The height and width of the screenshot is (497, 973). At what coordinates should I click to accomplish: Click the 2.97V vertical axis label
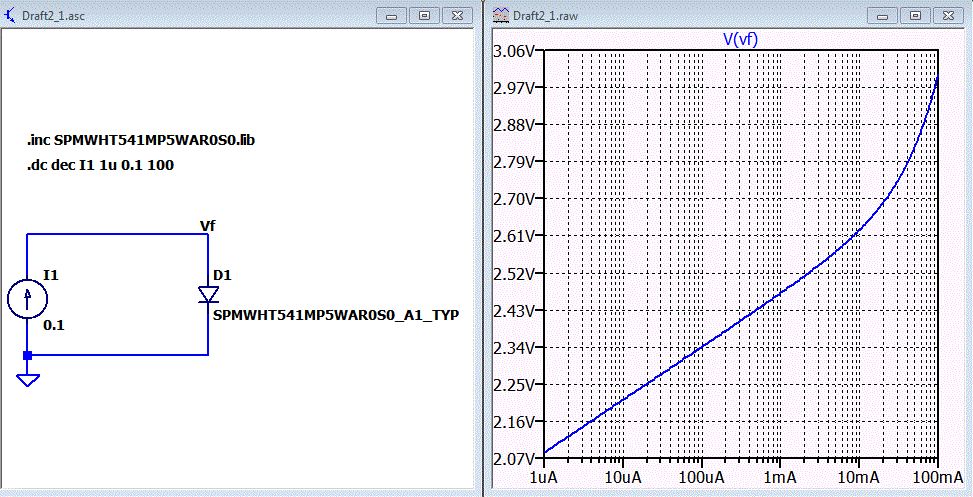514,87
